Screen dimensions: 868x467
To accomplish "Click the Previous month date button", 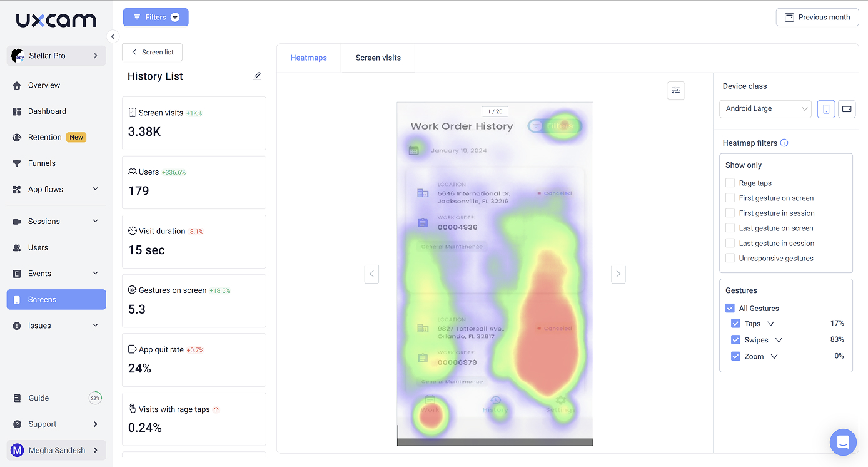I will coord(817,18).
